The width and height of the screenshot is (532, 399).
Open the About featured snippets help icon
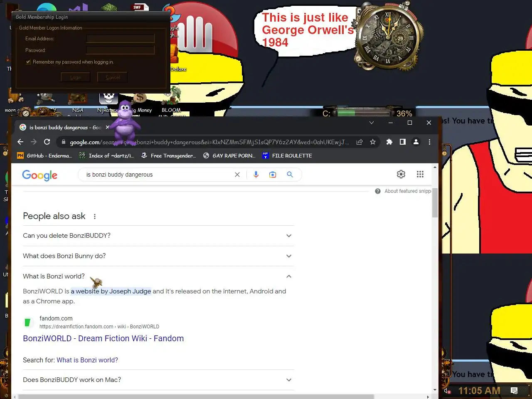377,191
